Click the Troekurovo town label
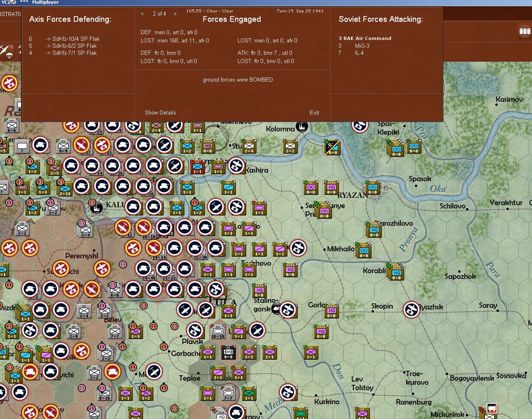The width and height of the screenshot is (532, 419). click(417, 378)
